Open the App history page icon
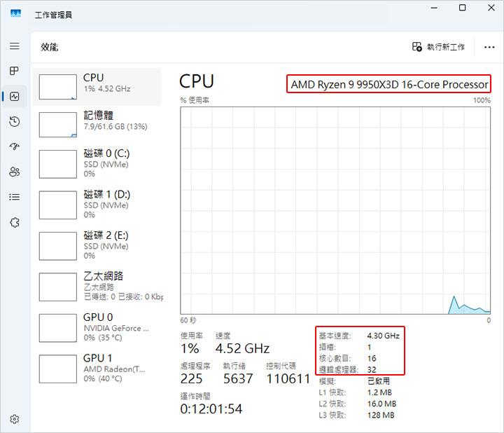 tap(14, 122)
